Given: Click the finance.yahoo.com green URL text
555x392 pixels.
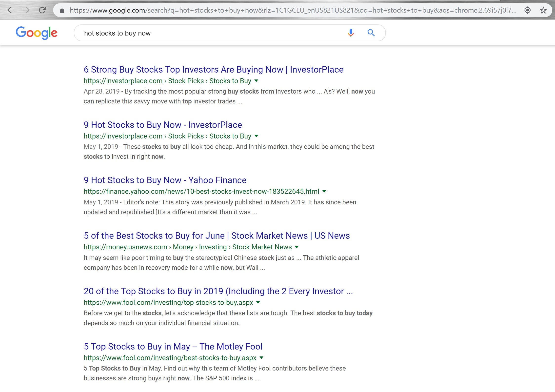Looking at the screenshot, I should (x=201, y=192).
